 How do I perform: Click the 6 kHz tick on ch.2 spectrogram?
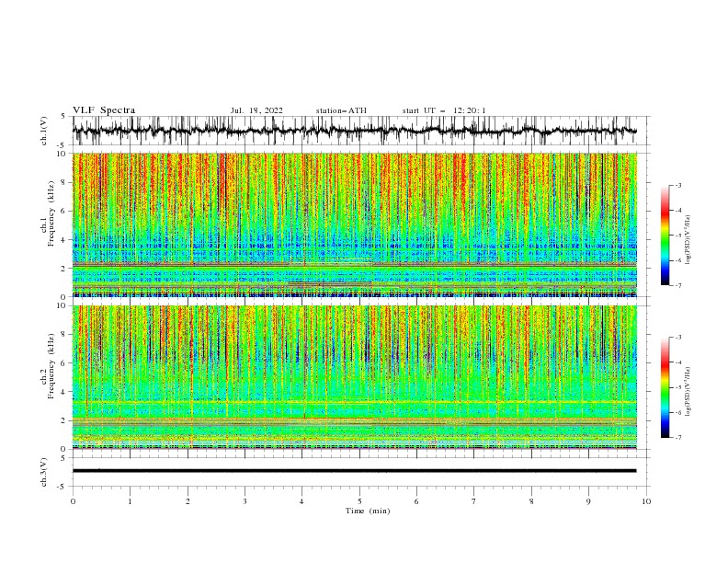(x=64, y=363)
